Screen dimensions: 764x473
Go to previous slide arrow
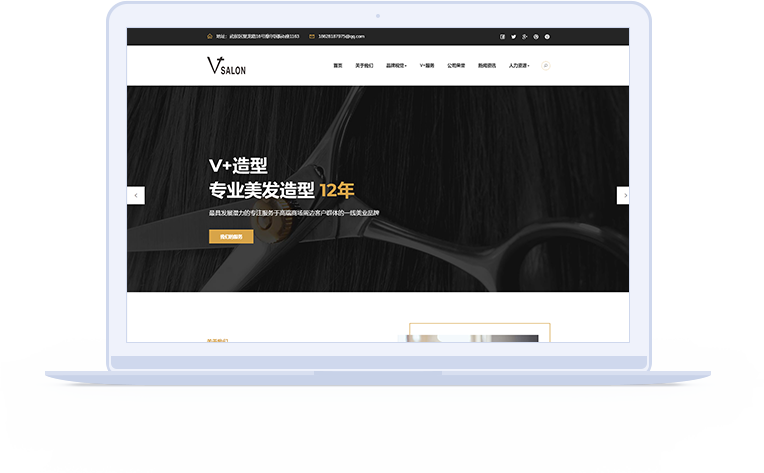136,196
